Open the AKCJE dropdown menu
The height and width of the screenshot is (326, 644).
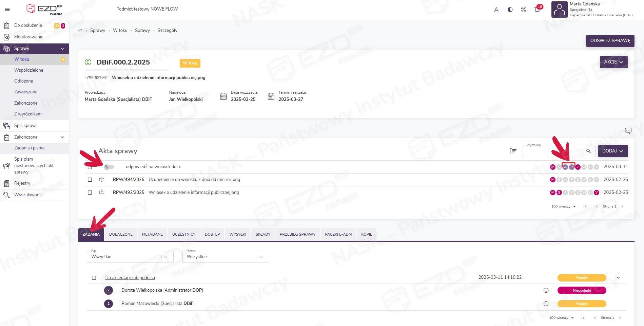pos(613,62)
